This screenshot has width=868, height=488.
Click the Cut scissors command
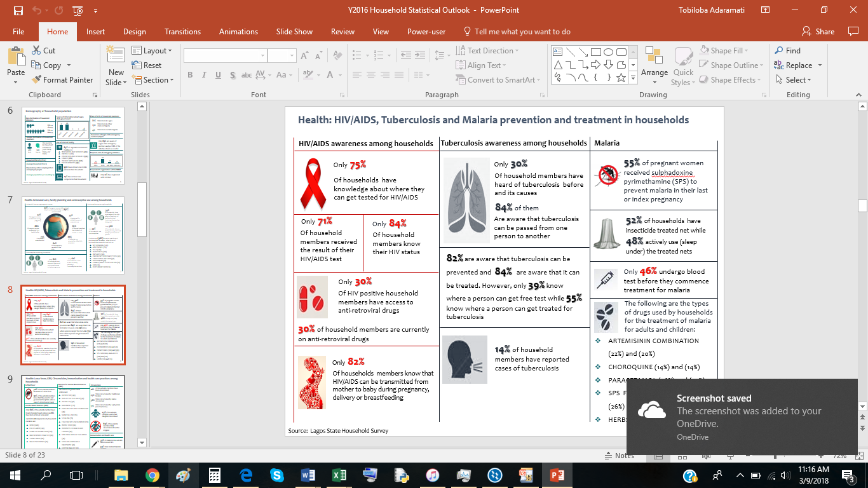pyautogui.click(x=43, y=51)
